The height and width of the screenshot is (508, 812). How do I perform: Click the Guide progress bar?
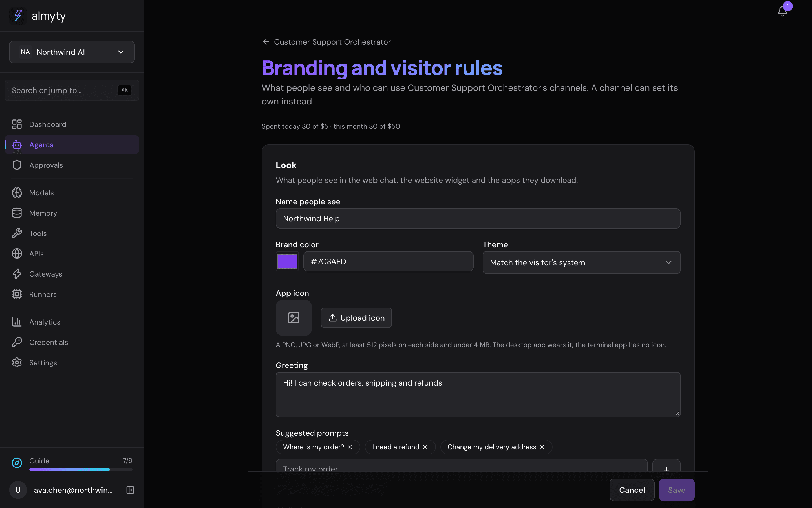click(81, 469)
